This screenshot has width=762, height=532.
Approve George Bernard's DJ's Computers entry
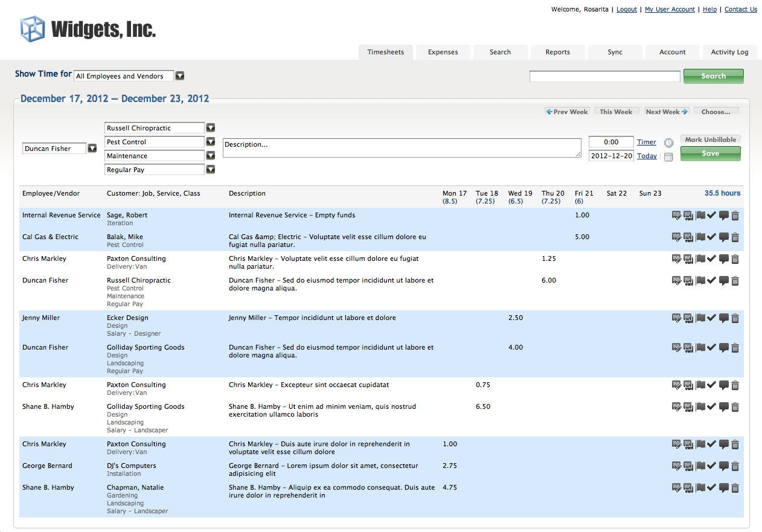click(x=712, y=466)
